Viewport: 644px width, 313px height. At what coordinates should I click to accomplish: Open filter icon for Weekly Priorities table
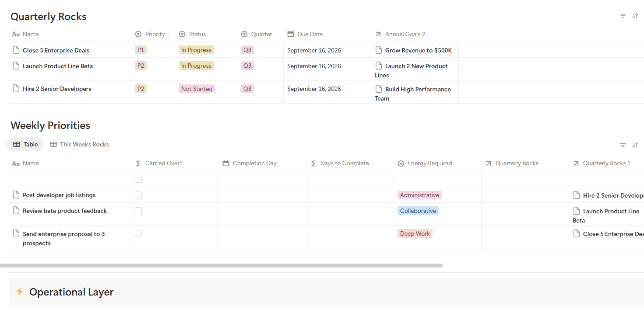(x=623, y=145)
